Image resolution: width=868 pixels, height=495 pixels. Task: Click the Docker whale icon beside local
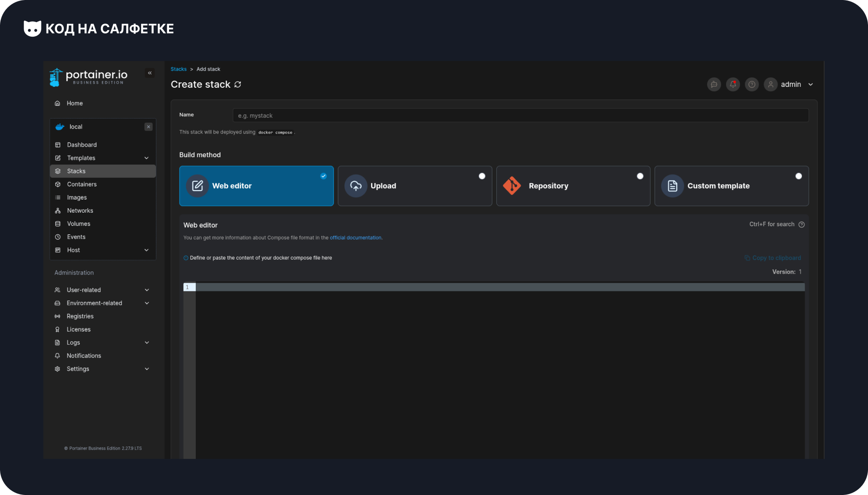pos(60,127)
